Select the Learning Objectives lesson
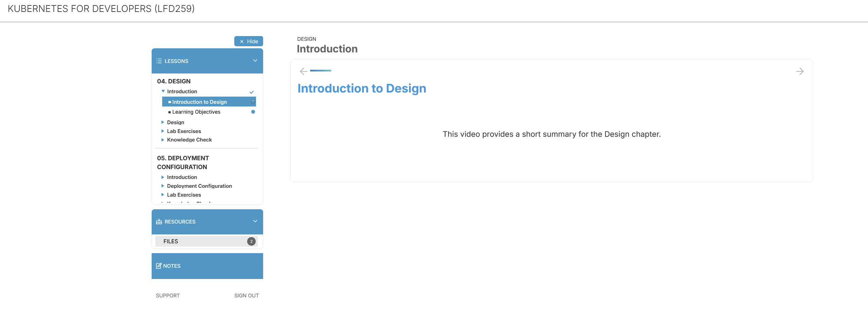Screen dimensions: 868x329 [196, 112]
